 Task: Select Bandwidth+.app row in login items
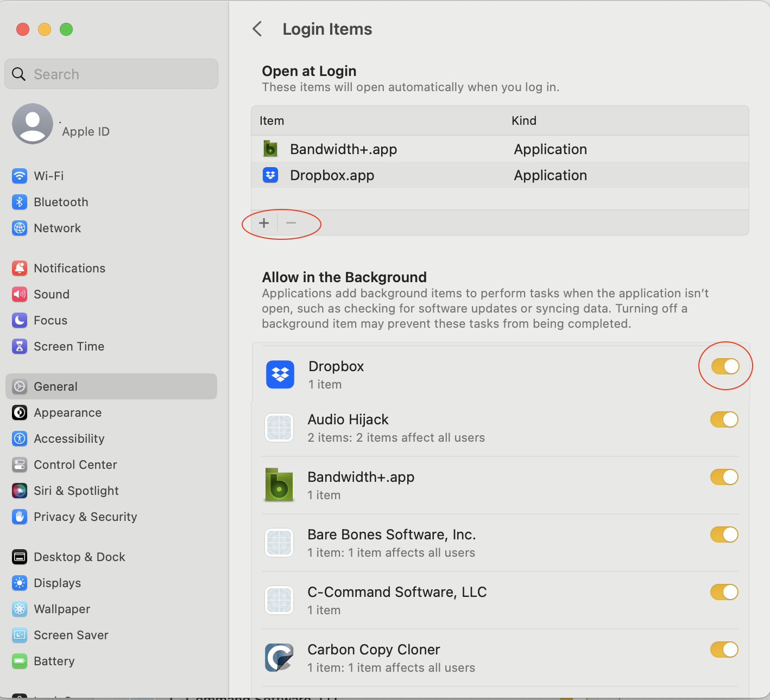point(500,149)
